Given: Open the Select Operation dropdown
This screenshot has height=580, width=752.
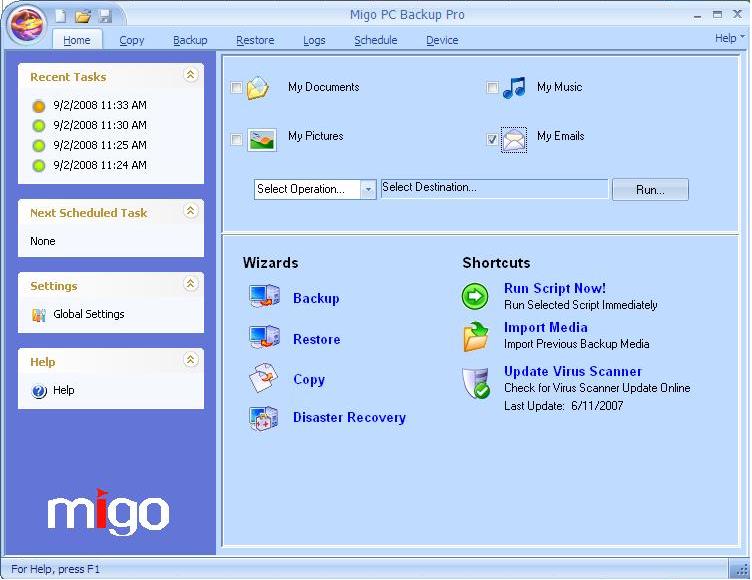Looking at the screenshot, I should (x=368, y=189).
